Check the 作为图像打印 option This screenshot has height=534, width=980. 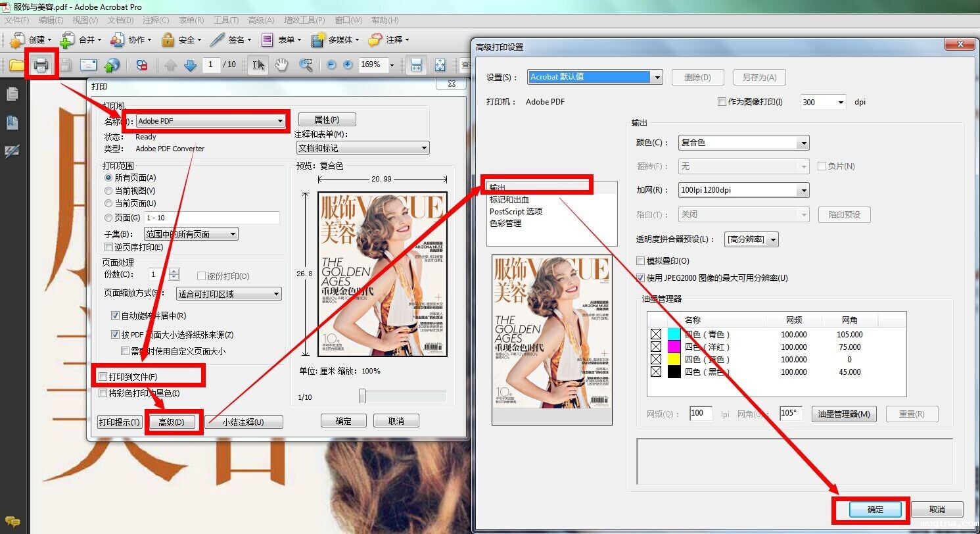tap(722, 102)
